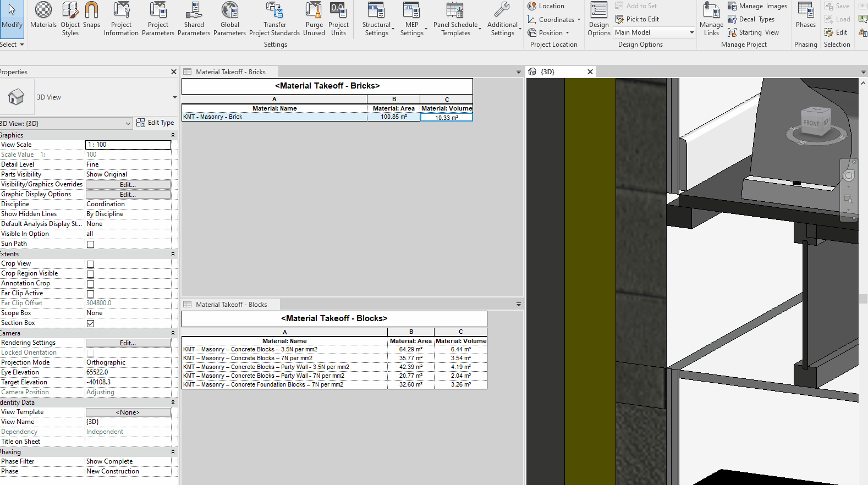Close the {3D} view tab

click(590, 72)
